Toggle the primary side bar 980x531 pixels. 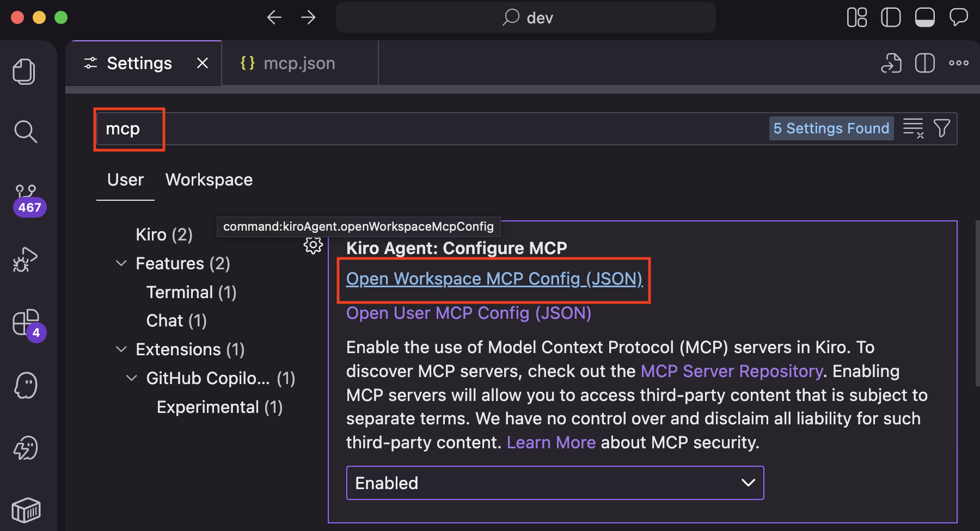point(891,17)
